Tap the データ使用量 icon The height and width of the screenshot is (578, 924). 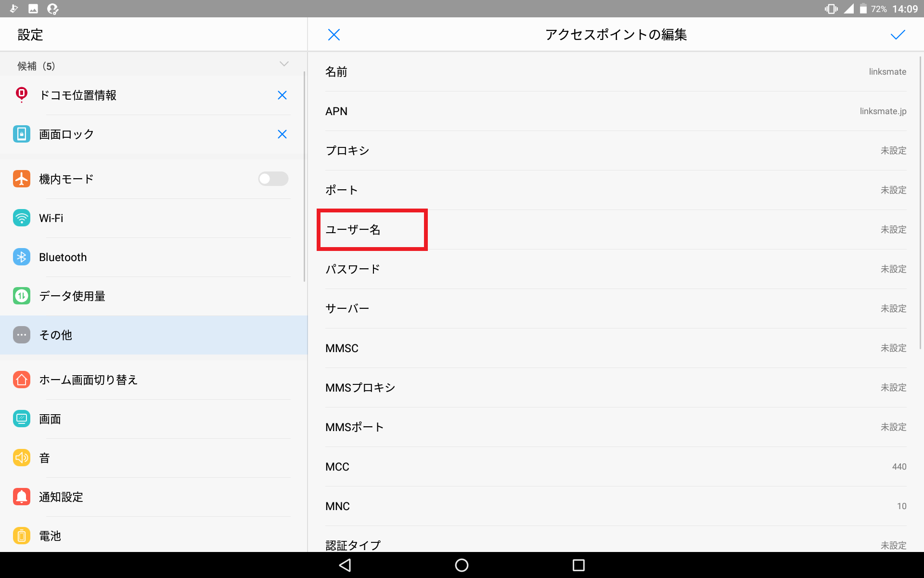coord(22,296)
